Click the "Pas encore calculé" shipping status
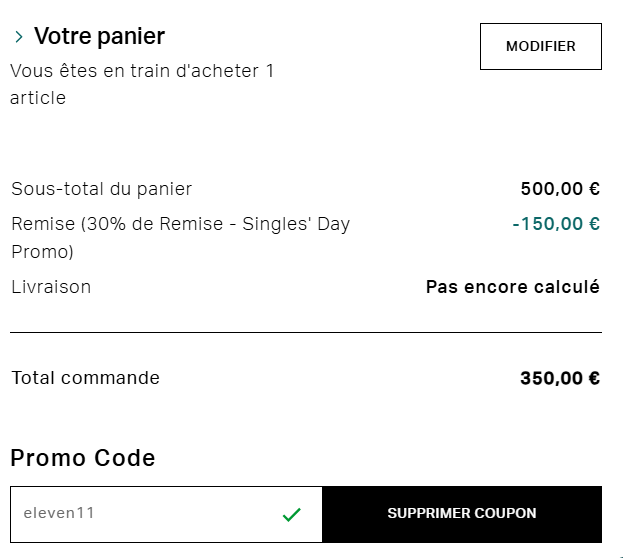 tap(512, 287)
